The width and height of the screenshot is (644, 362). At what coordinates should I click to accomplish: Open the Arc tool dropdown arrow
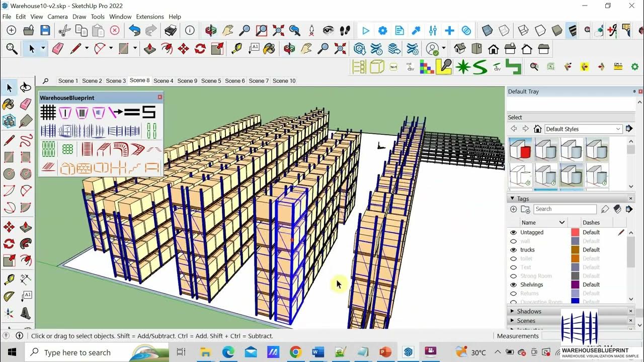(x=111, y=49)
